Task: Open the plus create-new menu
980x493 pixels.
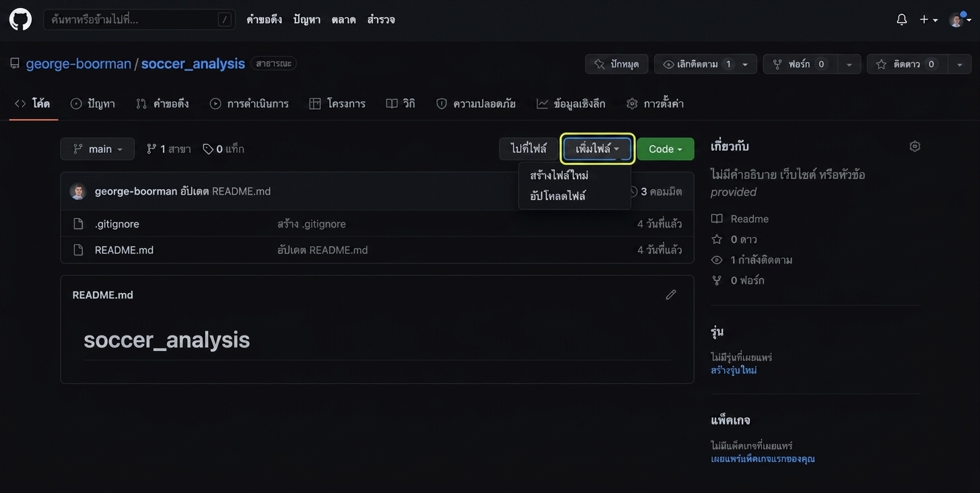Action: [x=928, y=20]
